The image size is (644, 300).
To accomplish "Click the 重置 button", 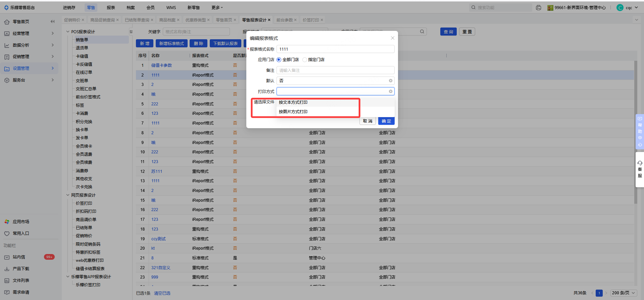I will click(x=467, y=32).
